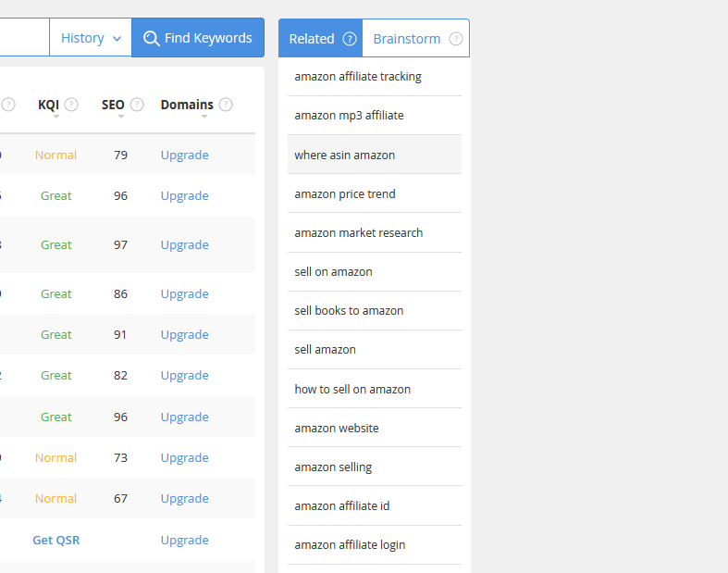Click Upgrade in the SEO 86 row

(185, 294)
